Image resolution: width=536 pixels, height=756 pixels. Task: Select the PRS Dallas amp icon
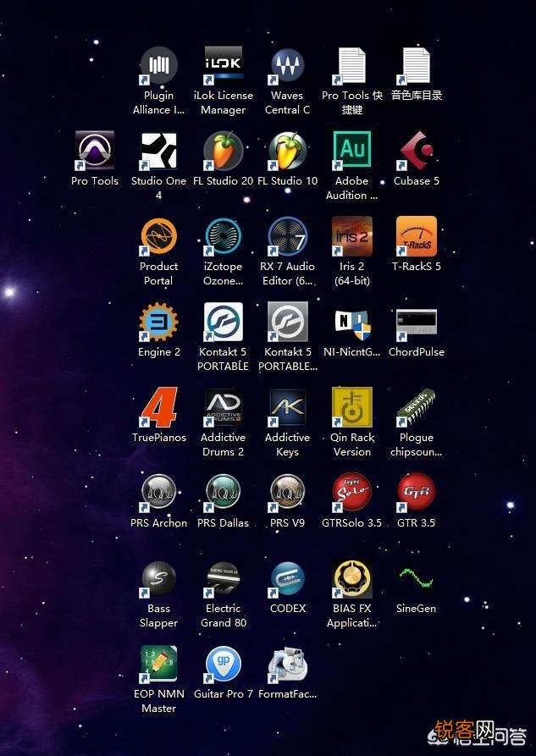coord(224,493)
